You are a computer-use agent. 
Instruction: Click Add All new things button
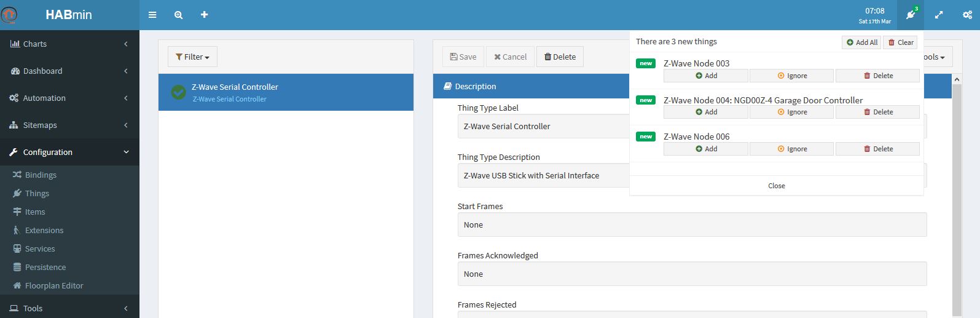(861, 42)
